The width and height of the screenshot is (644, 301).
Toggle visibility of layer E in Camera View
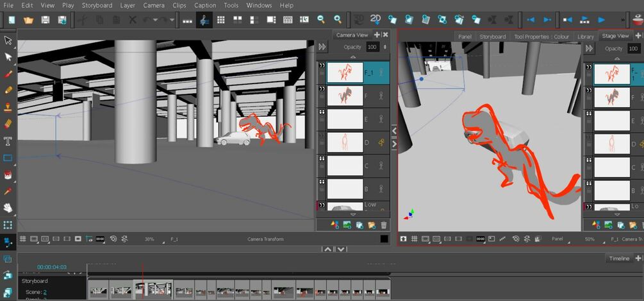pyautogui.click(x=322, y=112)
